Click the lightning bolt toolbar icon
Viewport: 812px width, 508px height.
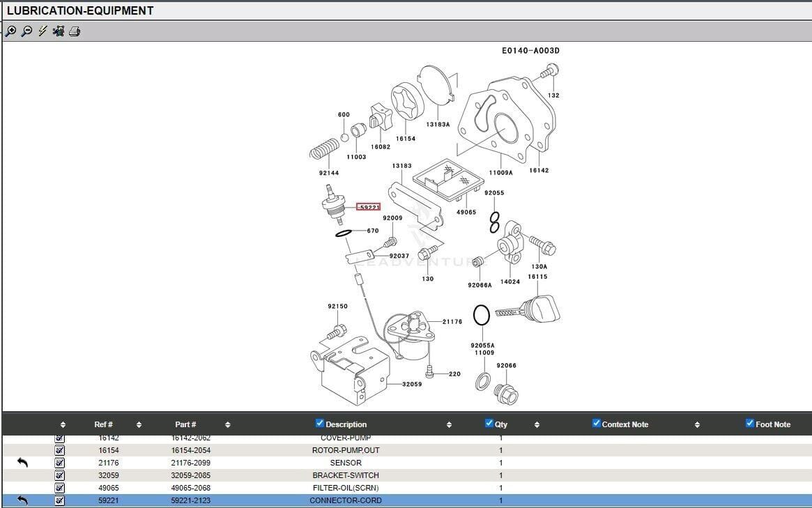tap(43, 31)
